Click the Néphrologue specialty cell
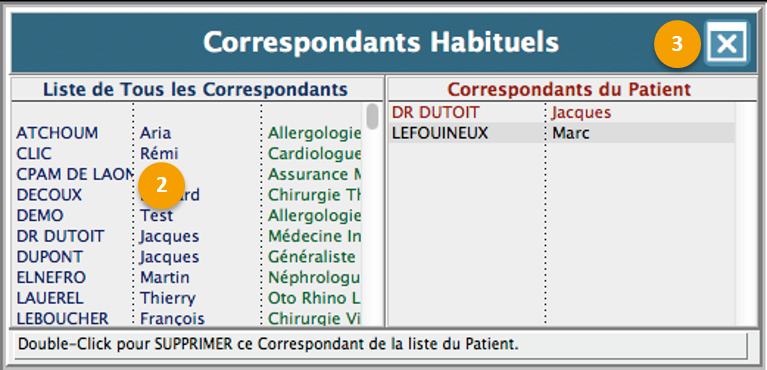Viewport: 767px width, 370px height. point(315,278)
